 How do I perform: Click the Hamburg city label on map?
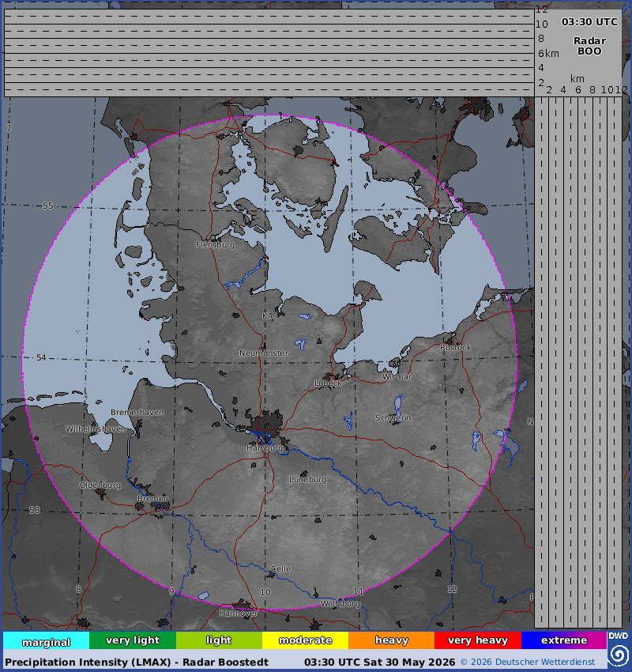point(265,447)
